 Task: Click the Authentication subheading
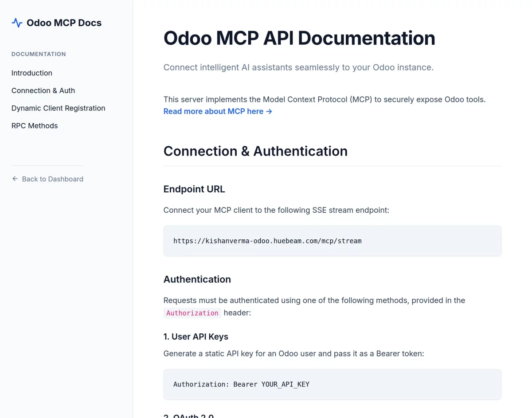[197, 279]
